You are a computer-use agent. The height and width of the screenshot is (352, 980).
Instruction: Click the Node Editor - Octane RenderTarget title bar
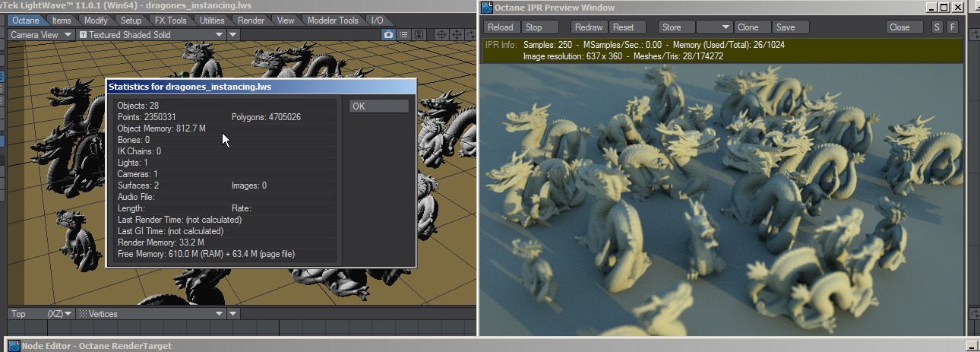[490, 346]
